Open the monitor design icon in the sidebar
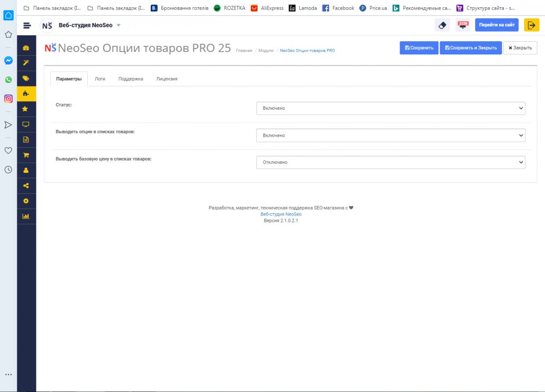 (26, 124)
